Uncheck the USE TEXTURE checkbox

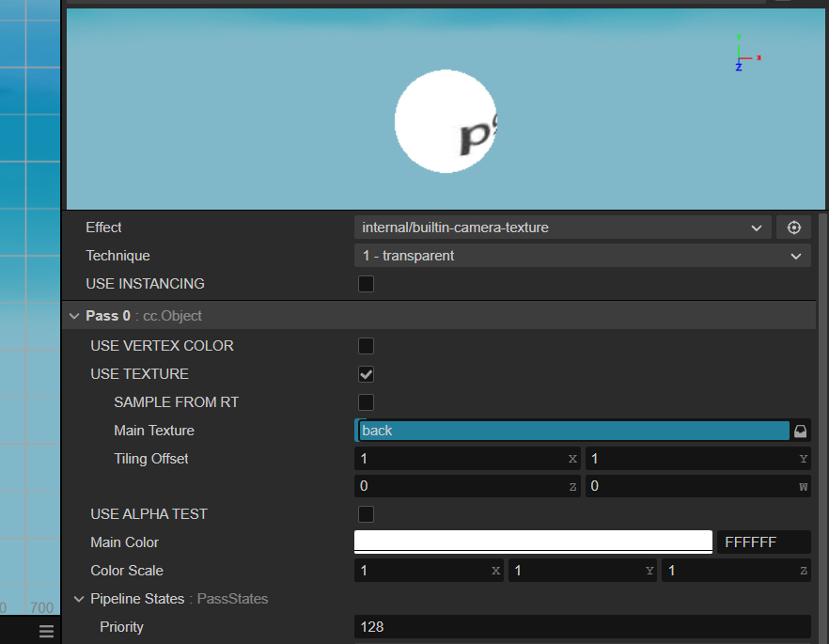[x=366, y=374]
